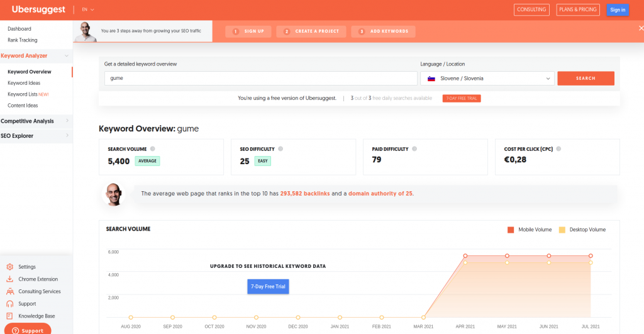Viewport: 644px width, 334px height.
Task: Click step 3 Add Keywords
Action: [x=383, y=31]
